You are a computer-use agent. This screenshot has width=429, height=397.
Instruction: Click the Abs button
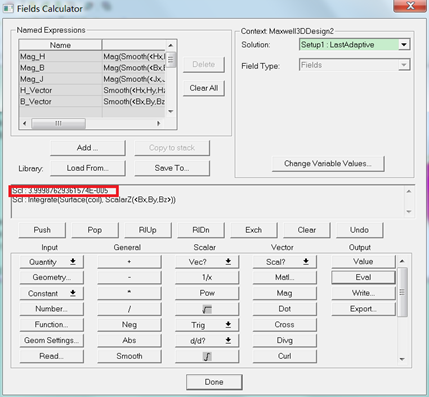(x=129, y=340)
